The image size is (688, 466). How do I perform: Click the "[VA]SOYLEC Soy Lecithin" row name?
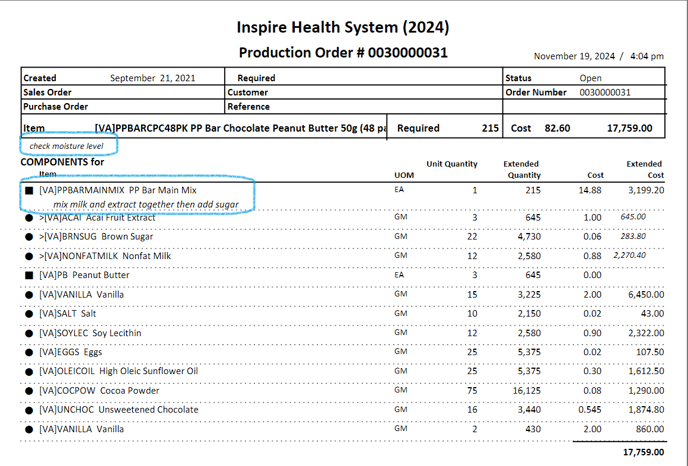click(90, 333)
